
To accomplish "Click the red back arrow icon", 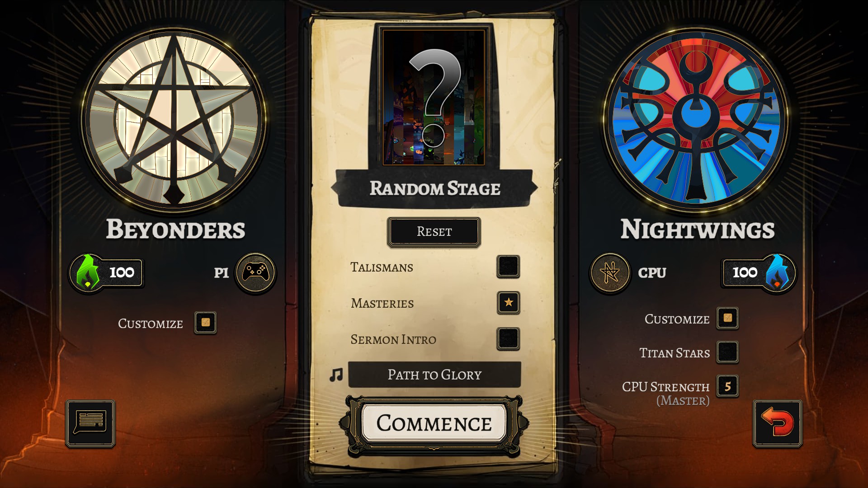I will coord(778,423).
